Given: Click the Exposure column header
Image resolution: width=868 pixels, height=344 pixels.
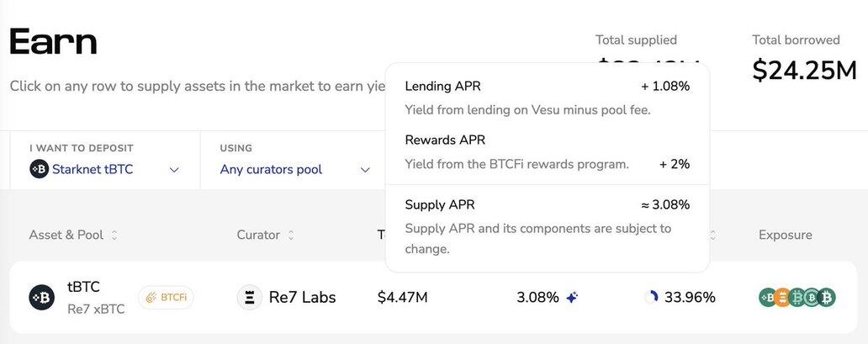Looking at the screenshot, I should click(785, 236).
